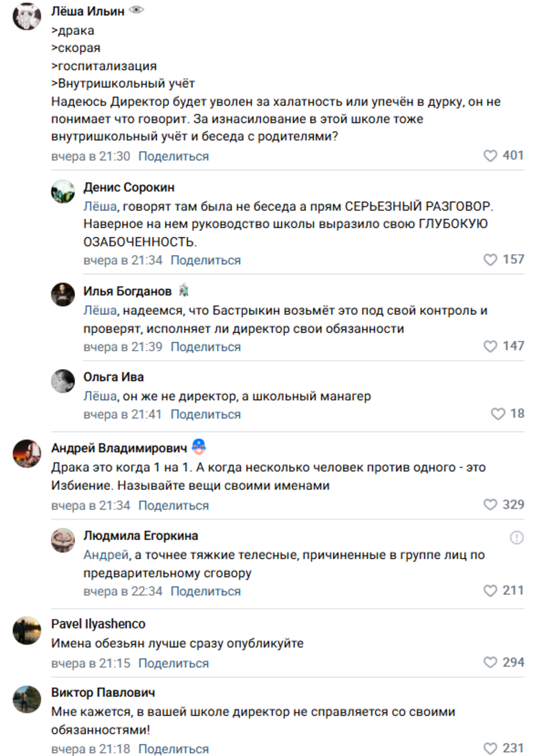
Task: Like Лёша Ильин's comment with 401 likes
Action: click(490, 156)
